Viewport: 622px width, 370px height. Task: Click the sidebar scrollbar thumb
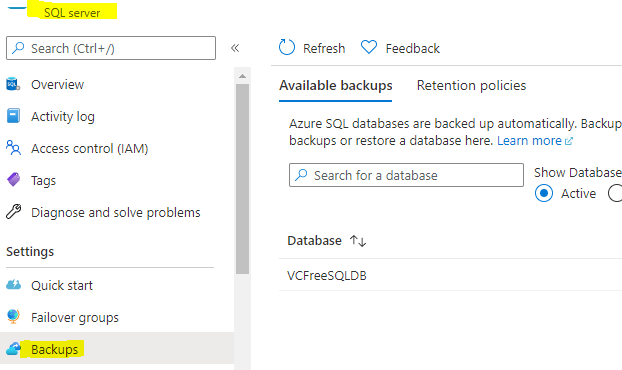coord(242,178)
